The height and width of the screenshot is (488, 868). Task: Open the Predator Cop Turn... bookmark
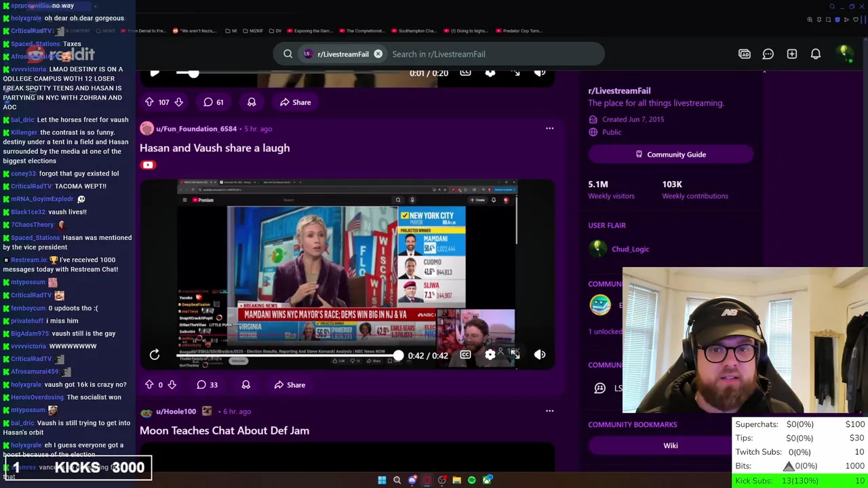tap(519, 30)
